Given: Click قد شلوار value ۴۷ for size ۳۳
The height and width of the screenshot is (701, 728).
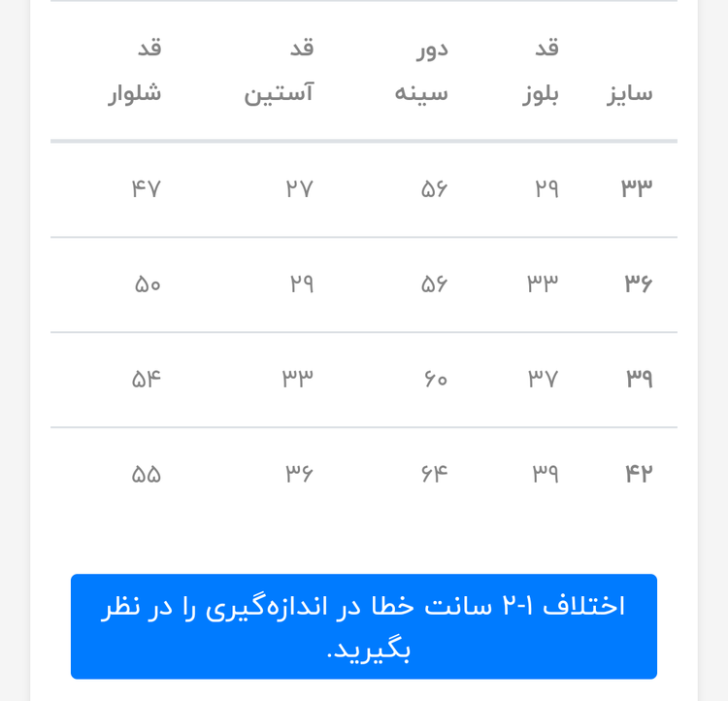Looking at the screenshot, I should click(x=146, y=188).
